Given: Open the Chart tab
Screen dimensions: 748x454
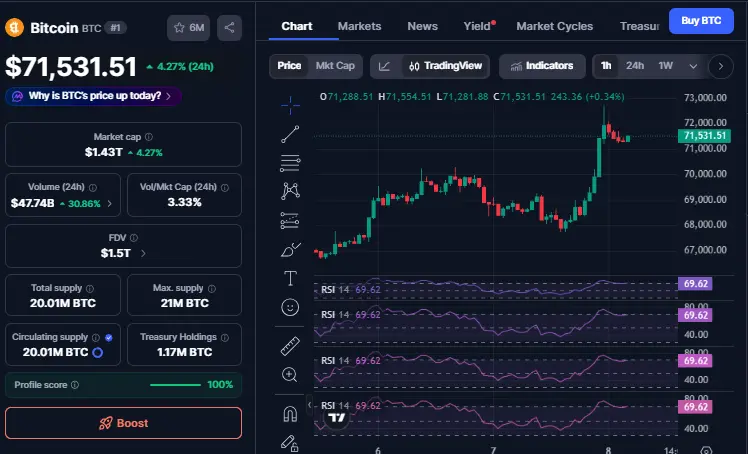Looking at the screenshot, I should point(297,26).
